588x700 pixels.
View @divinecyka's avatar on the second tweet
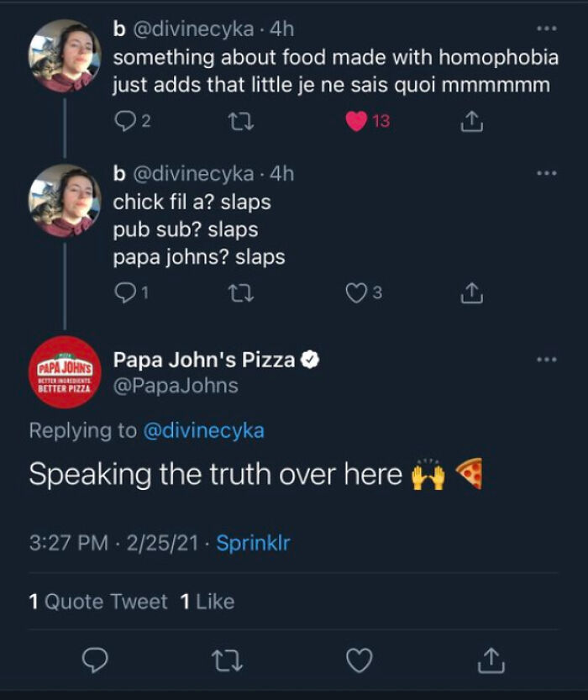[57, 194]
